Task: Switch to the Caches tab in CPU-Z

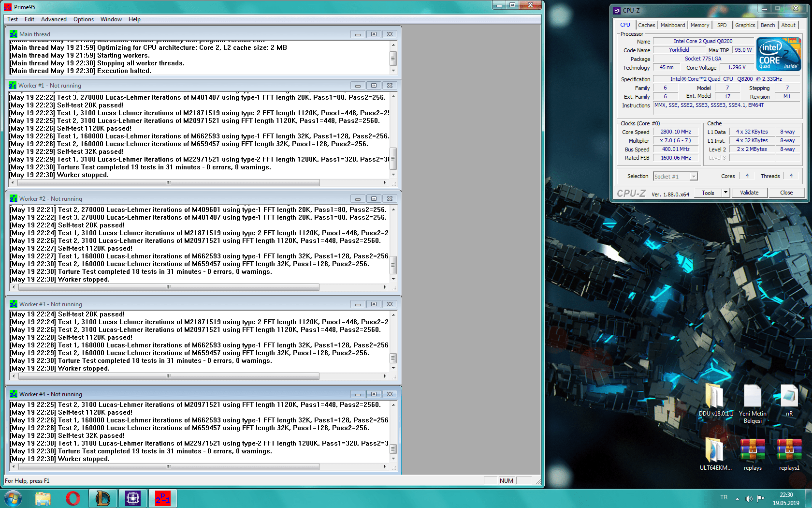Action: point(646,25)
